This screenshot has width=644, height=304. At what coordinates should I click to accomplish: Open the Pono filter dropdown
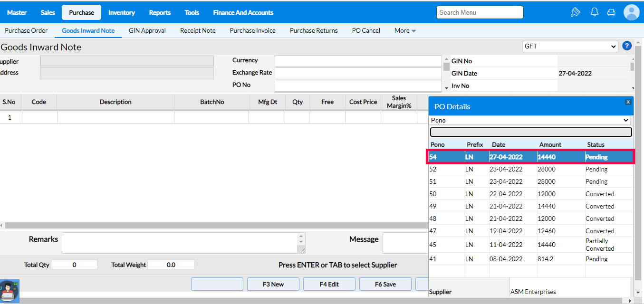[530, 121]
